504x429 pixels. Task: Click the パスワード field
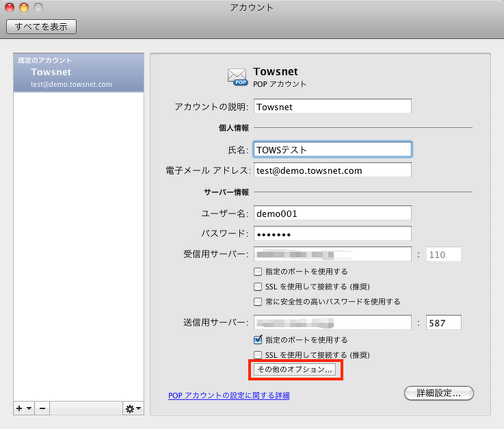coord(332,234)
